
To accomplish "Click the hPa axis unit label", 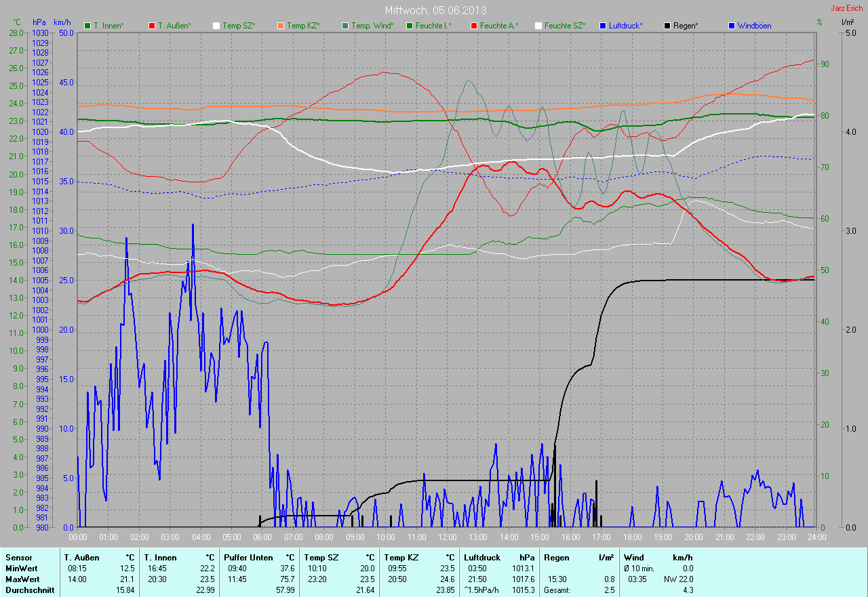I will point(39,22).
